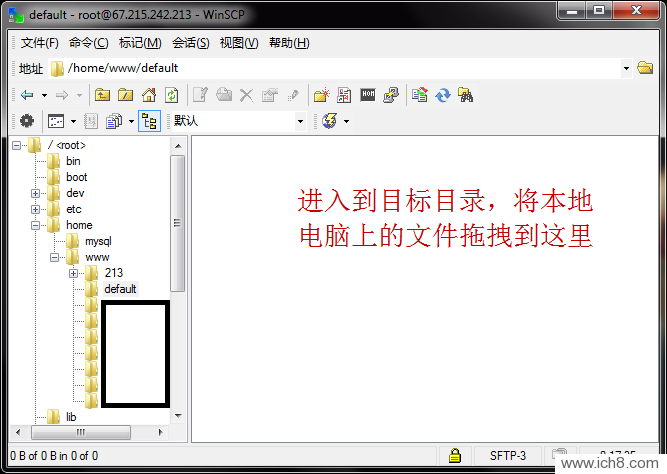The width and height of the screenshot is (667, 474).
Task: Open the terminal console icon
Action: (x=368, y=94)
